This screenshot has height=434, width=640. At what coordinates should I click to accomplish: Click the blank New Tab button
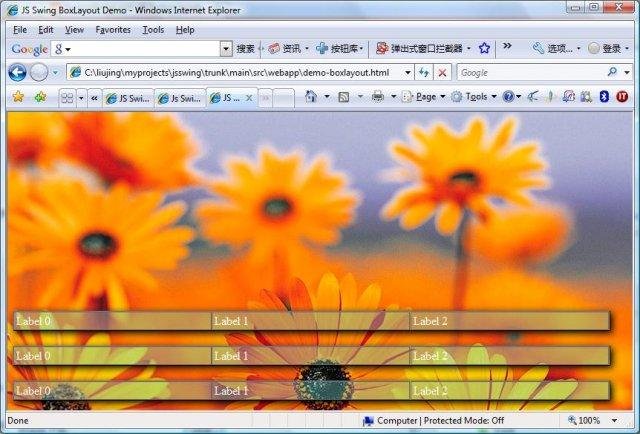tap(283, 98)
